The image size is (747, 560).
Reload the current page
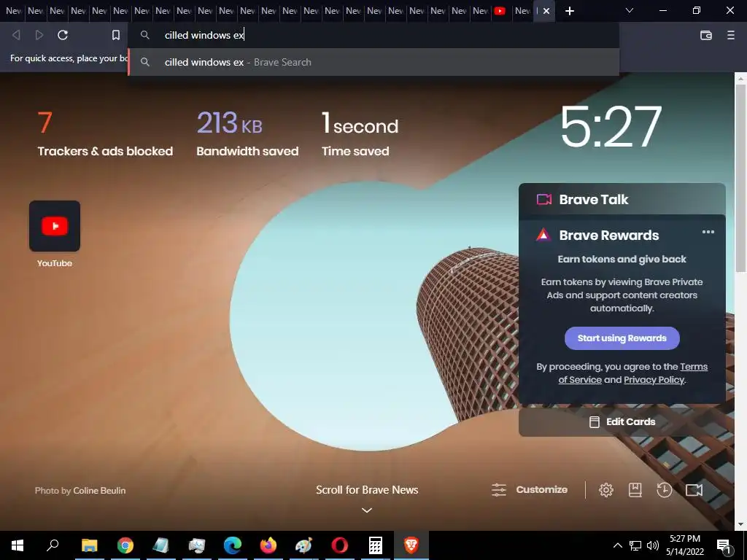63,35
